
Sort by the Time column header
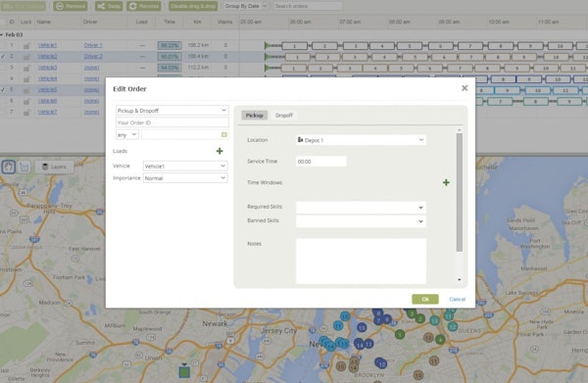tap(170, 22)
